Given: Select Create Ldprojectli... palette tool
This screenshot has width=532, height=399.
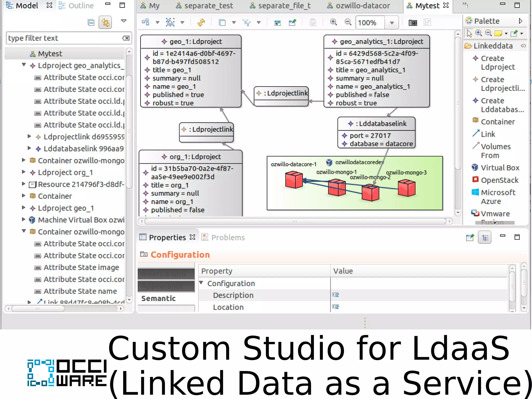Looking at the screenshot, I should pyautogui.click(x=499, y=84).
